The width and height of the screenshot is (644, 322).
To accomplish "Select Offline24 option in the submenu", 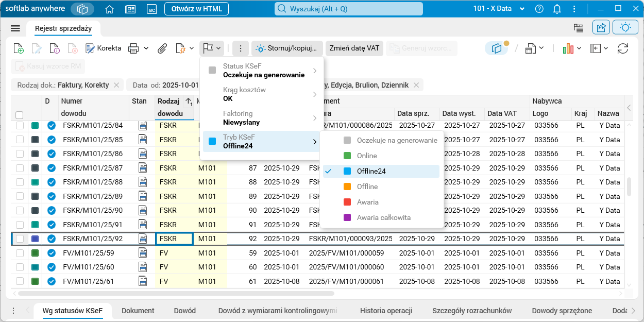I will pos(381,171).
